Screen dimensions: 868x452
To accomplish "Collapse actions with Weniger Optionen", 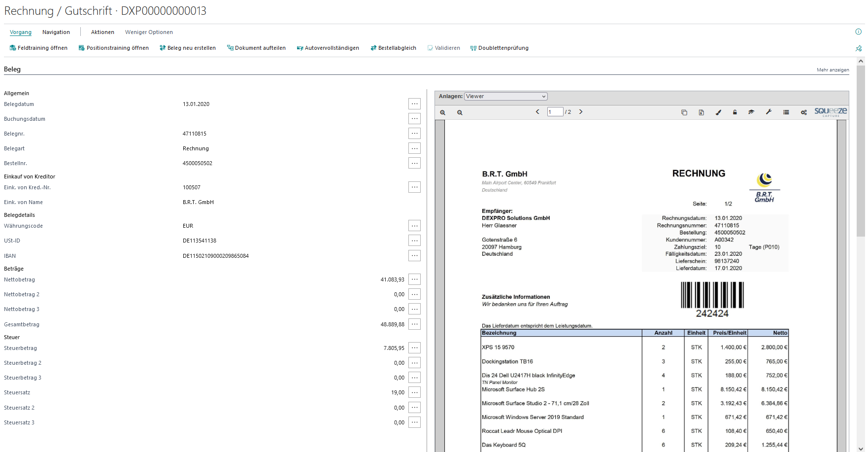I will (149, 32).
